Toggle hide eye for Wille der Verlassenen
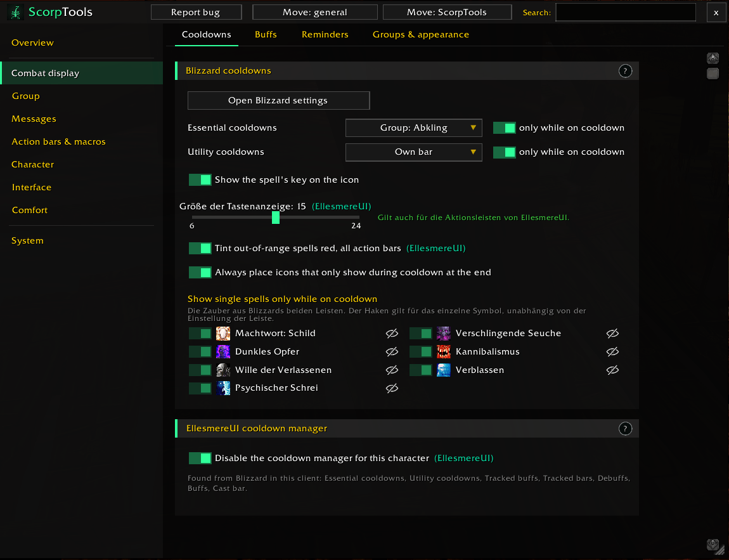The height and width of the screenshot is (560, 729). [392, 370]
